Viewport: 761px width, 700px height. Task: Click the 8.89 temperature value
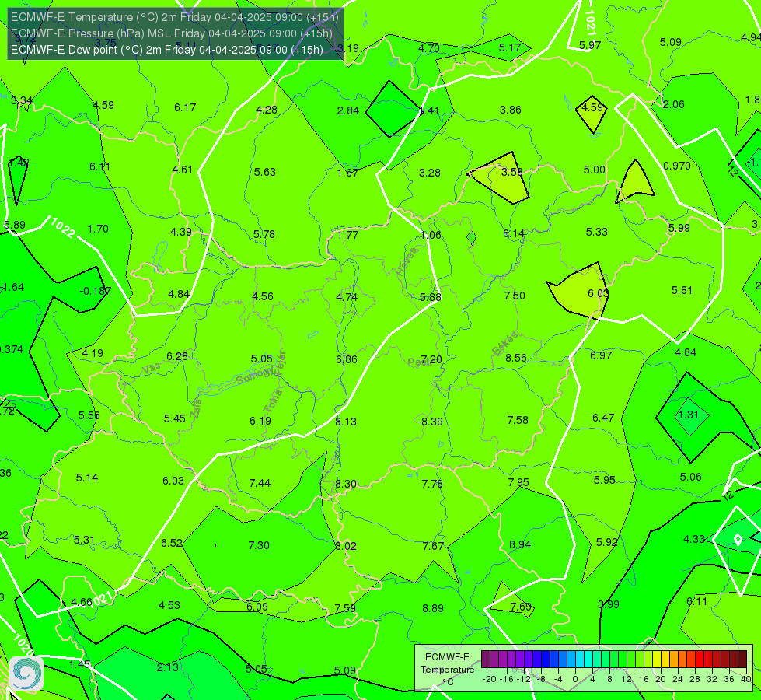pyautogui.click(x=432, y=608)
